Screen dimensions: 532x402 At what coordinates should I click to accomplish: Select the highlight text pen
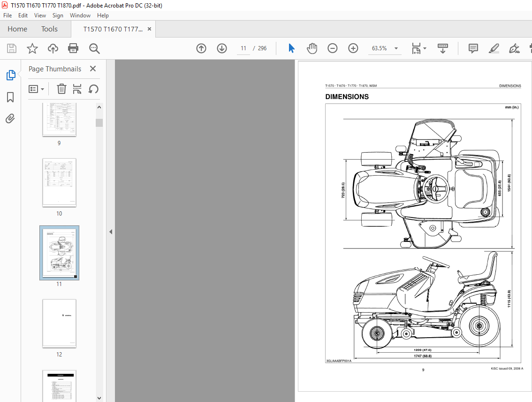(x=494, y=48)
